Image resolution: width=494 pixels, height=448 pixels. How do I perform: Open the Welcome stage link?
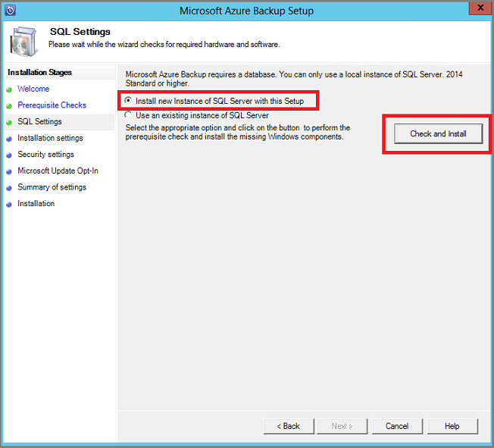point(33,89)
